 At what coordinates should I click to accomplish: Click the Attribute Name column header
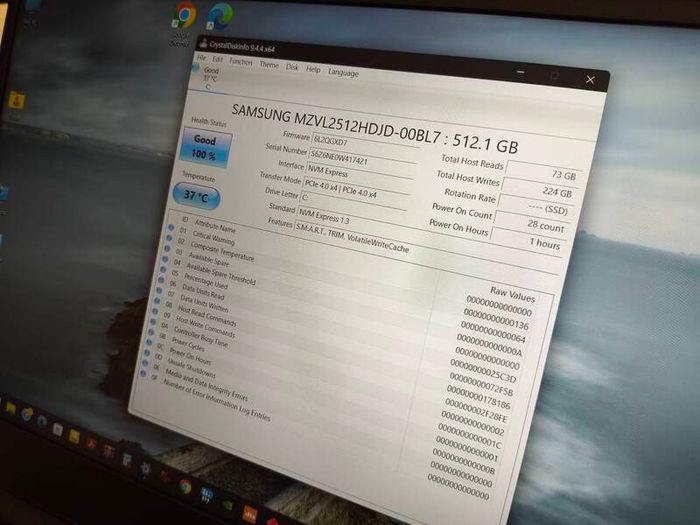pyautogui.click(x=215, y=227)
